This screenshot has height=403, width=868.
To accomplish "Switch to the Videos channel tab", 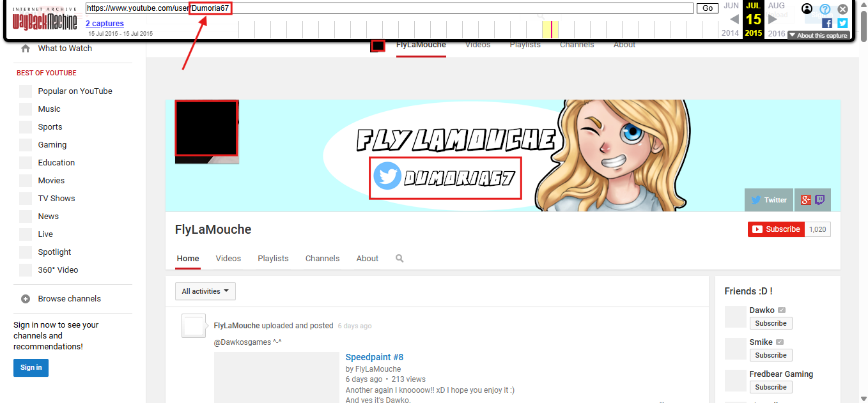I will pyautogui.click(x=228, y=259).
